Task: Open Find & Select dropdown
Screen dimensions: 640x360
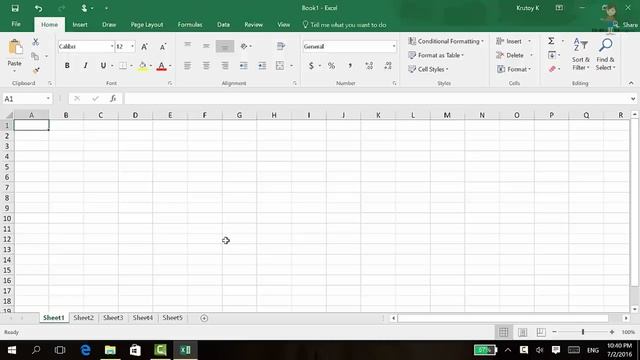Action: tap(605, 54)
